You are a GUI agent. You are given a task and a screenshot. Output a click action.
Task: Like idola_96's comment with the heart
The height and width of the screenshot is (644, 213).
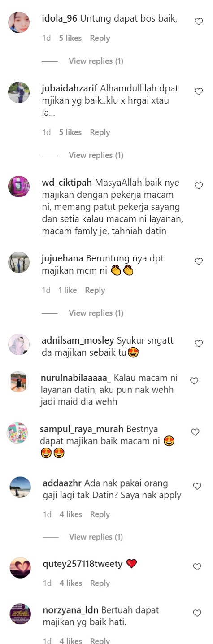point(199,22)
